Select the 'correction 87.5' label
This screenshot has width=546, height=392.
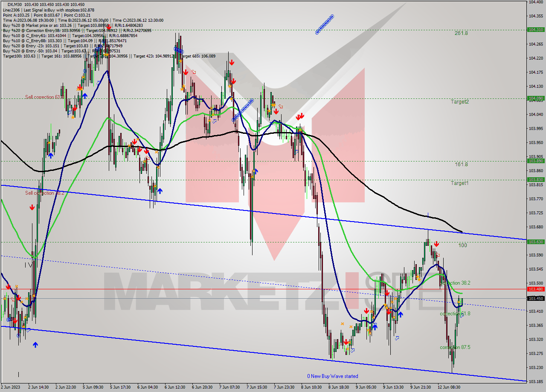point(455,347)
